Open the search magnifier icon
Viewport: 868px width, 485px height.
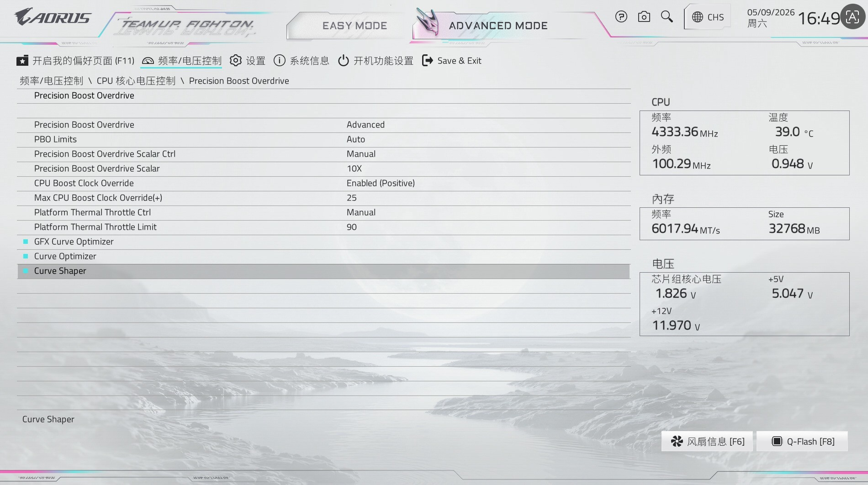click(667, 17)
